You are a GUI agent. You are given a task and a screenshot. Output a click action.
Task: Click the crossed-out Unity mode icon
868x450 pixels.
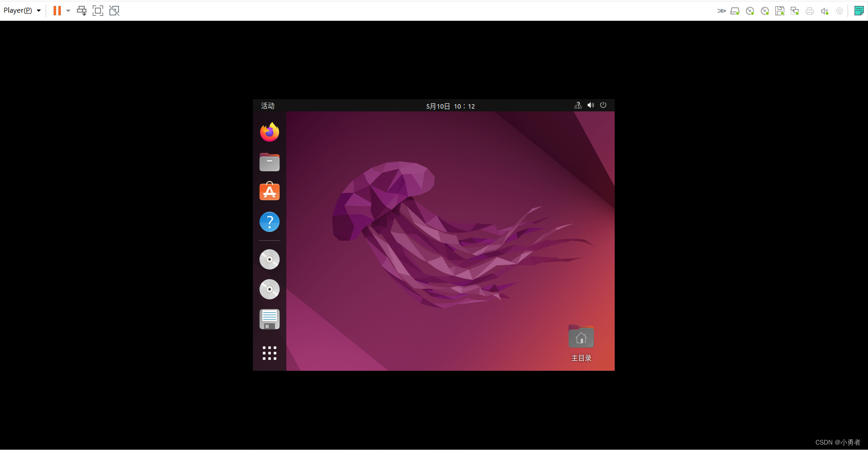point(114,10)
